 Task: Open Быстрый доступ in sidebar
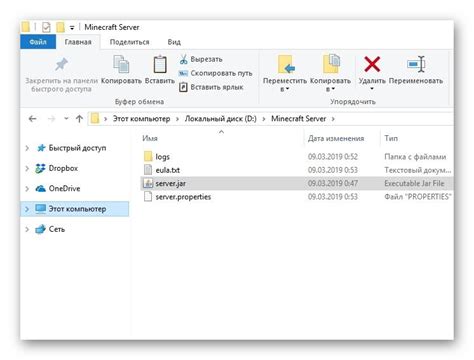tap(77, 148)
